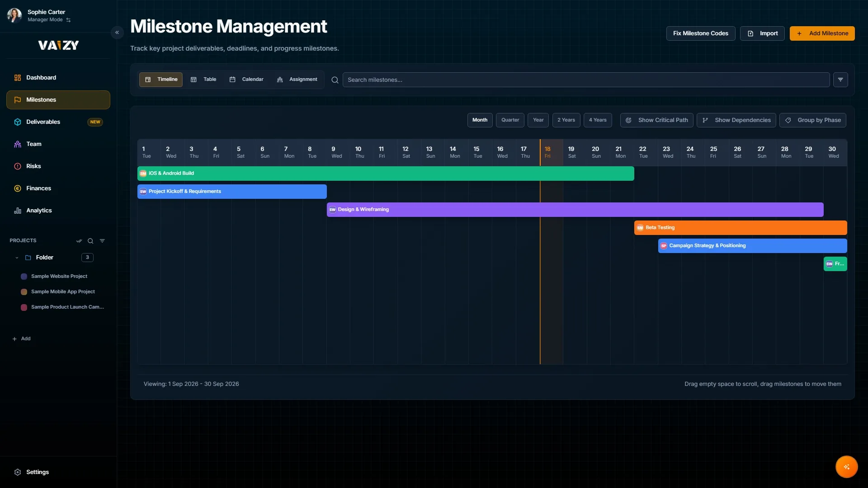
Task: Click date header 30 Wed
Action: (835, 152)
